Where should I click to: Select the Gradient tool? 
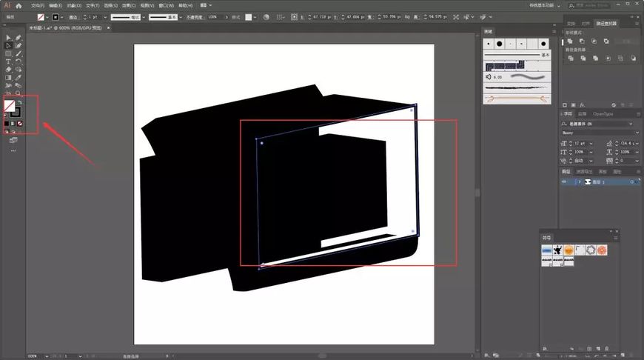(8, 78)
